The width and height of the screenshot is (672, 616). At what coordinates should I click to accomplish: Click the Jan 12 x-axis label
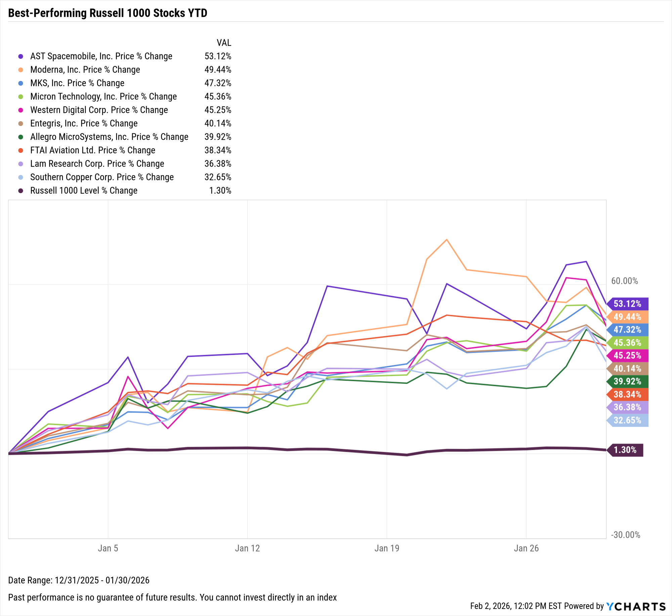(247, 548)
